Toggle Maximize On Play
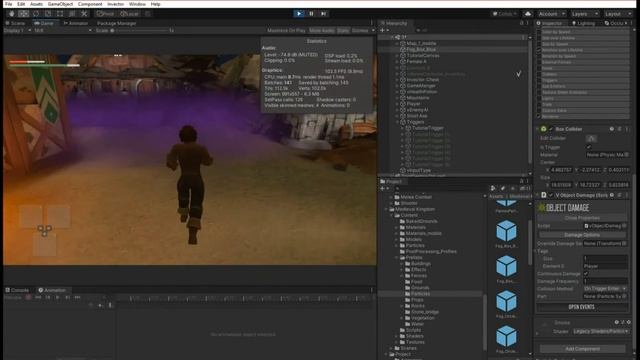This screenshot has height=360, width=640. click(286, 31)
